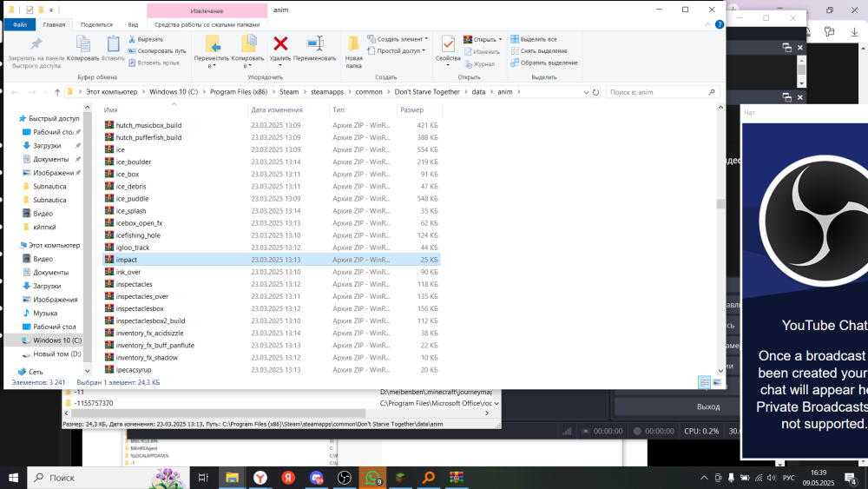Click the Pin to Quick Access icon
This screenshot has height=489, width=868.
(36, 44)
